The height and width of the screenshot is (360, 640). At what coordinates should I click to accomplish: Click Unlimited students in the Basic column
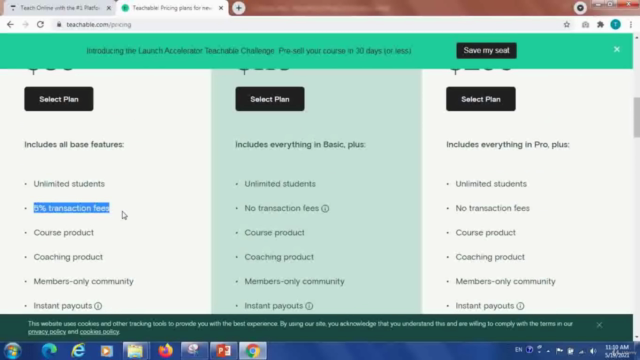click(69, 184)
